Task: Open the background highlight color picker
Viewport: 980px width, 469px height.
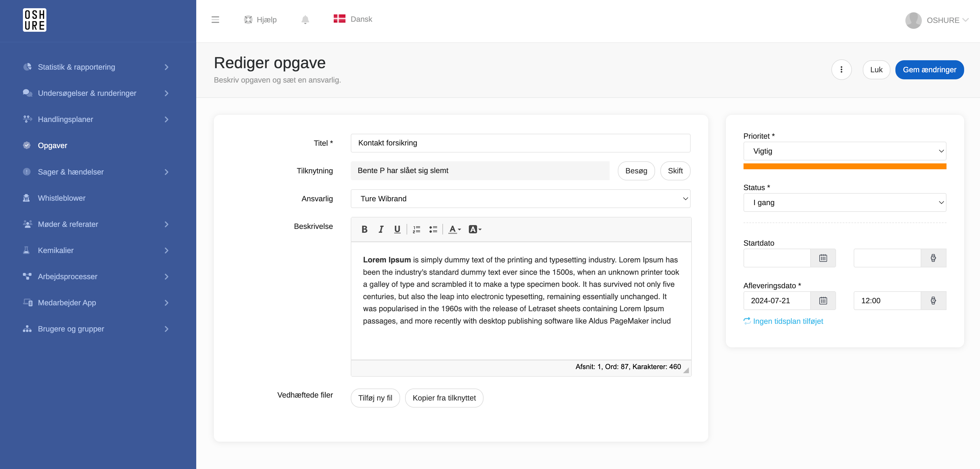Action: tap(475, 229)
